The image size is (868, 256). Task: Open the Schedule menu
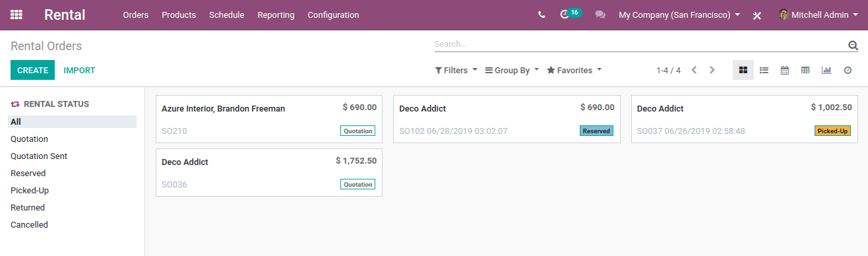[x=227, y=15]
